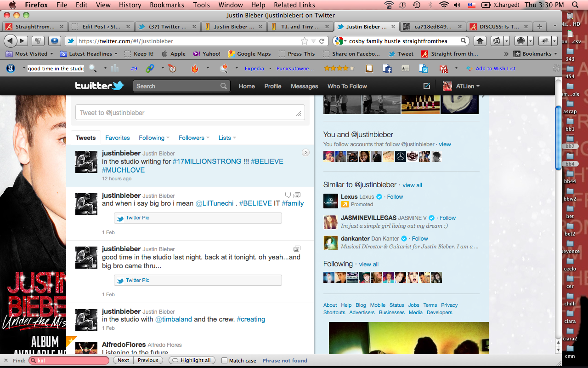588x368 pixels.
Task: Follow the JASMINEVILLEGAS account
Action: click(447, 218)
